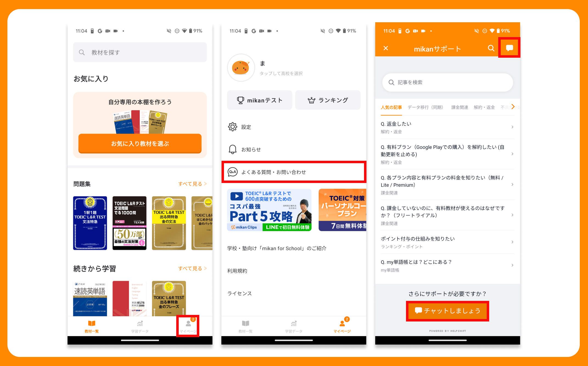The image size is (588, 366).
Task: Open the Part 5 攻略 mikan Clips banner
Action: tap(269, 210)
